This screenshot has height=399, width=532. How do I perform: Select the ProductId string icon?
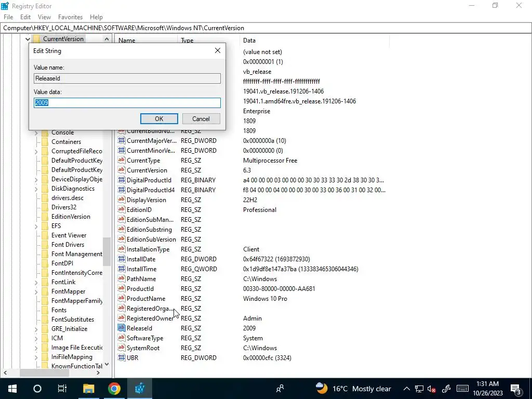click(121, 288)
